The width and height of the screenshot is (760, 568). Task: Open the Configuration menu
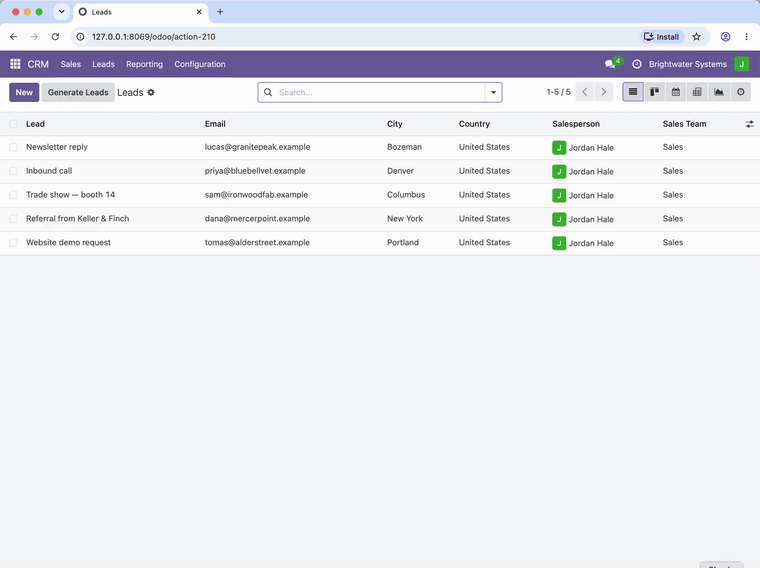[x=200, y=64]
